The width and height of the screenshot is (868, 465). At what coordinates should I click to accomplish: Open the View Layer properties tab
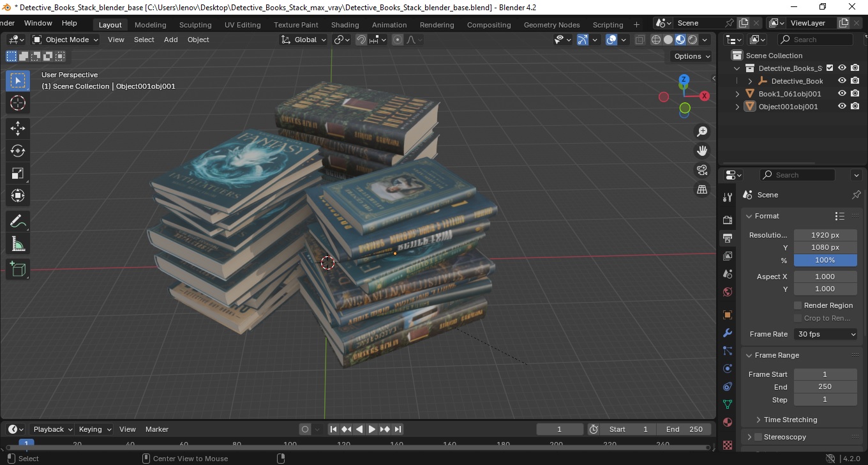coord(727,256)
